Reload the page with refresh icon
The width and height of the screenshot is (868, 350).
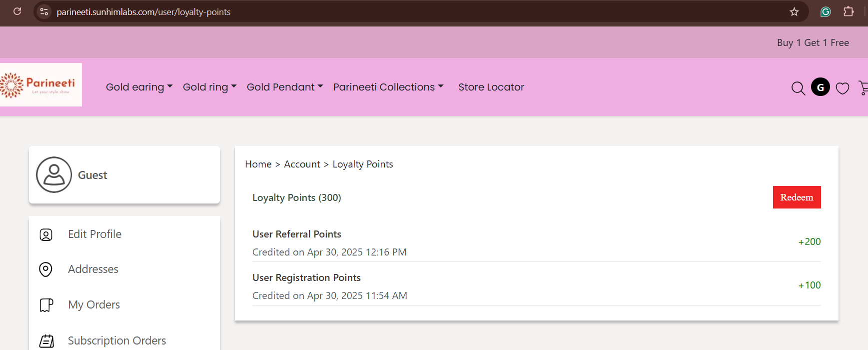point(17,11)
